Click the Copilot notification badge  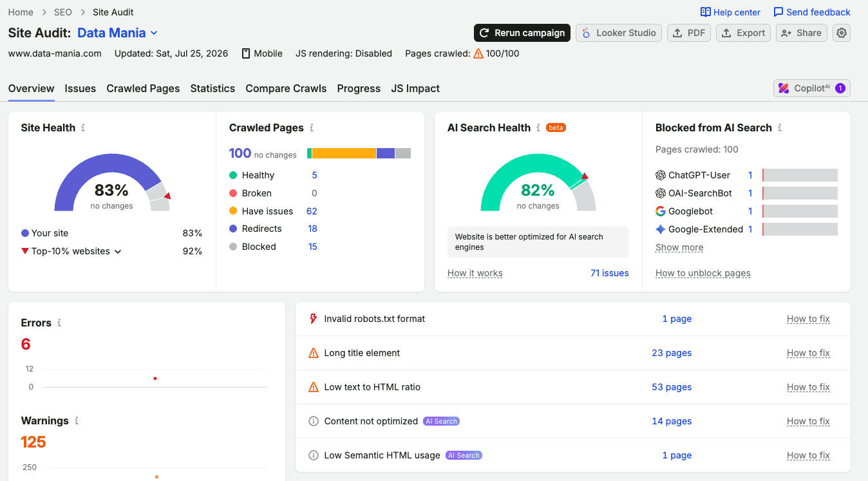pos(840,88)
